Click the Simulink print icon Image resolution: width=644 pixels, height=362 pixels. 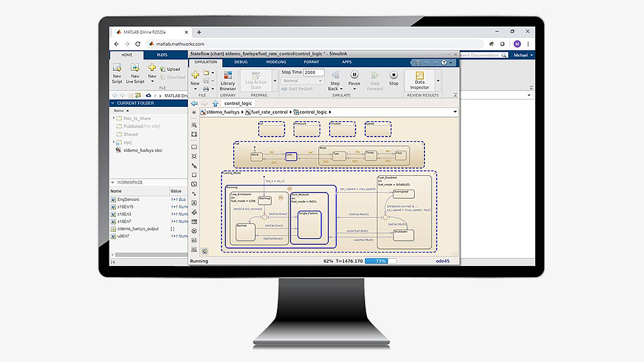pyautogui.click(x=206, y=88)
